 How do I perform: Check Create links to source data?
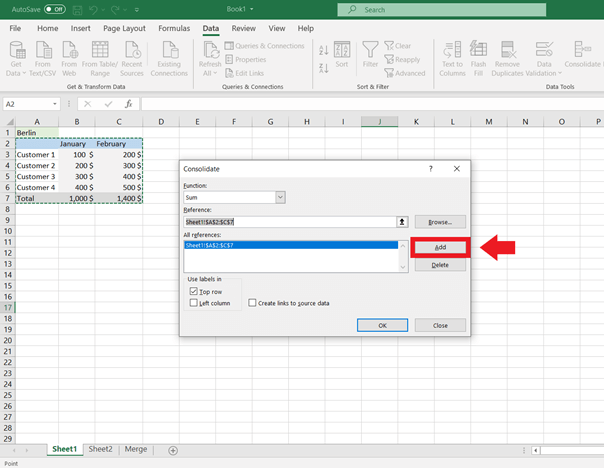[252, 303]
